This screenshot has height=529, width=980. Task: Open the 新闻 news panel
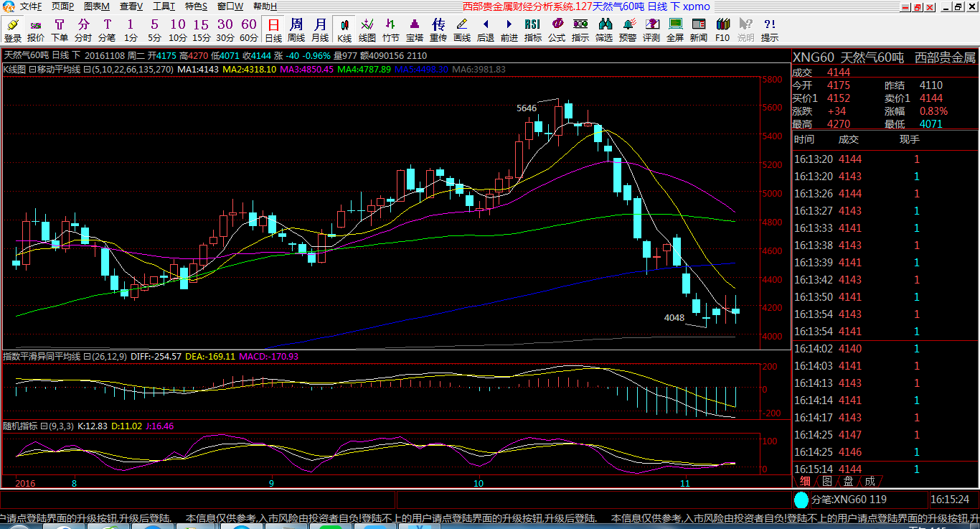pyautogui.click(x=699, y=30)
